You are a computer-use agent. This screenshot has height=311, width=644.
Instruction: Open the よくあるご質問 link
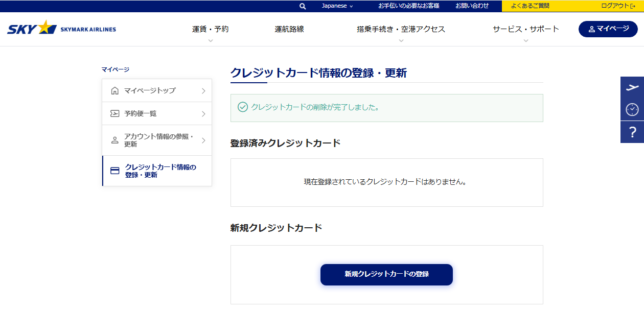point(530,6)
